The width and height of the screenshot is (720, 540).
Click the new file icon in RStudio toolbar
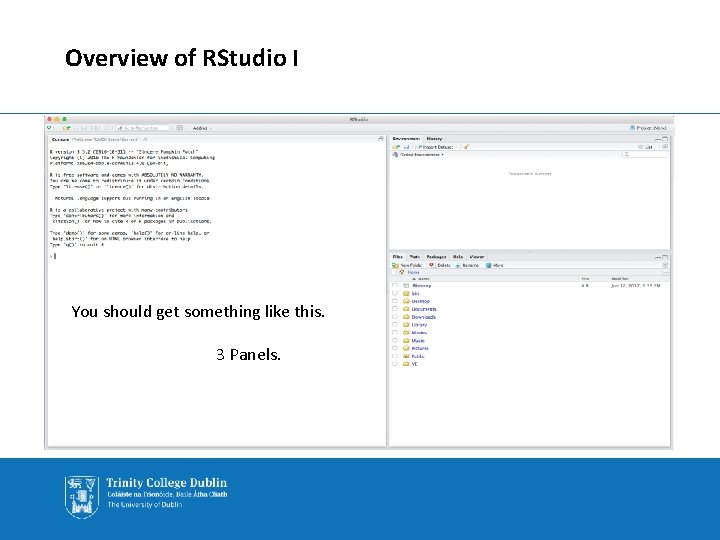[50, 128]
